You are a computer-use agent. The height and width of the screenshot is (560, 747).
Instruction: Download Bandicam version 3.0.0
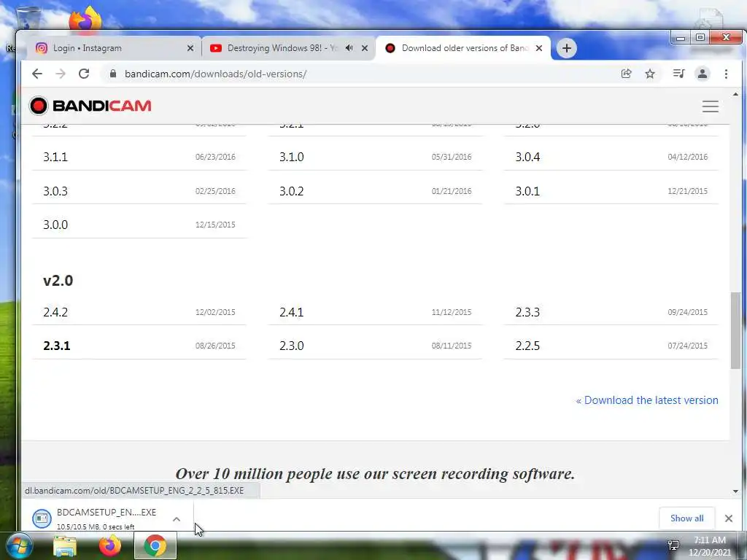click(139, 225)
